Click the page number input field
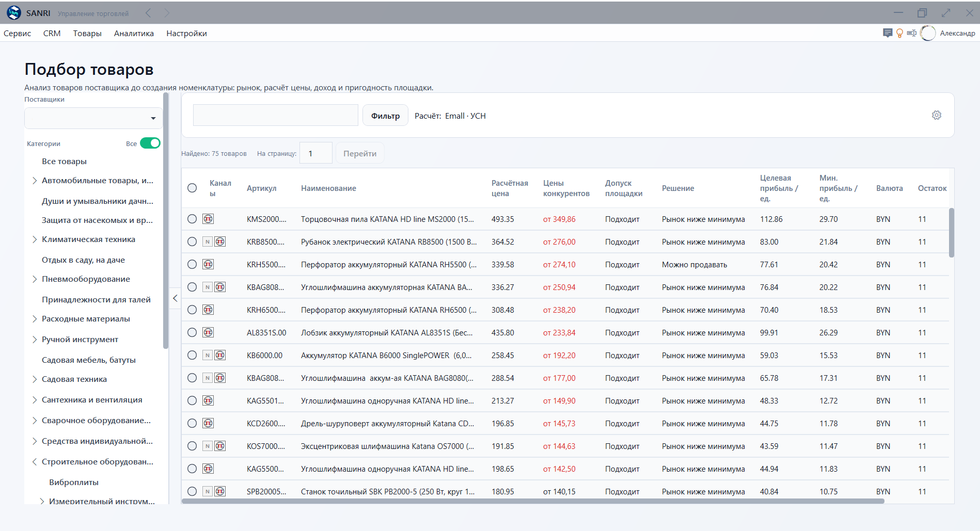 [316, 153]
